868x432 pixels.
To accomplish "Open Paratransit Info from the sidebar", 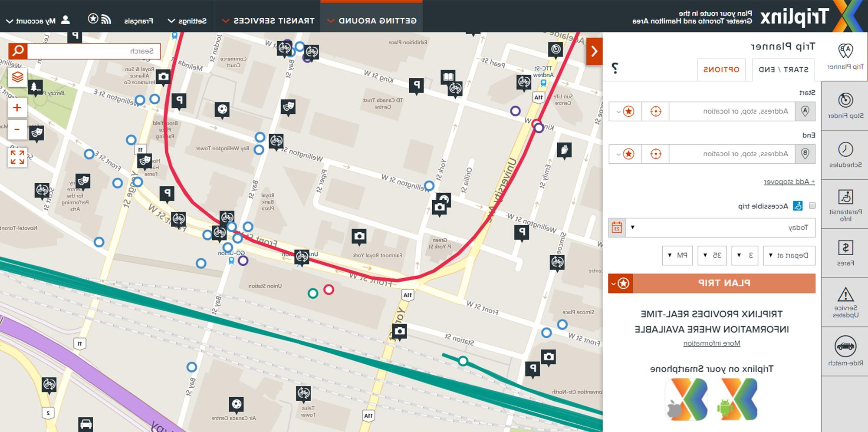I will coord(845,204).
